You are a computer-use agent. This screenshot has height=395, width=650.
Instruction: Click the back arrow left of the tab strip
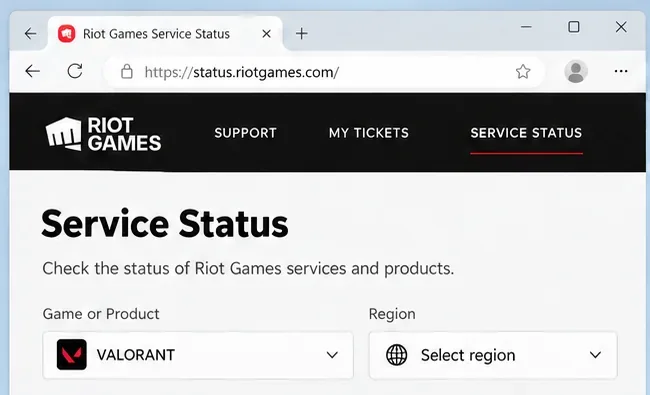pyautogui.click(x=30, y=34)
